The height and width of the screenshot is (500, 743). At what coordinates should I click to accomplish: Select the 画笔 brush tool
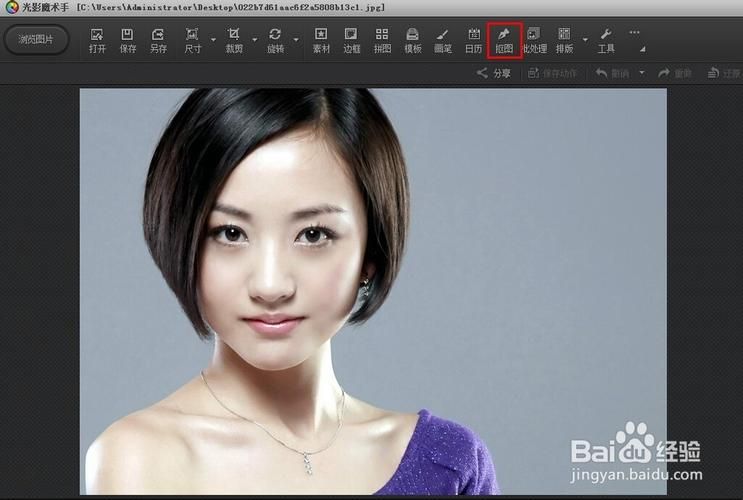tap(443, 41)
